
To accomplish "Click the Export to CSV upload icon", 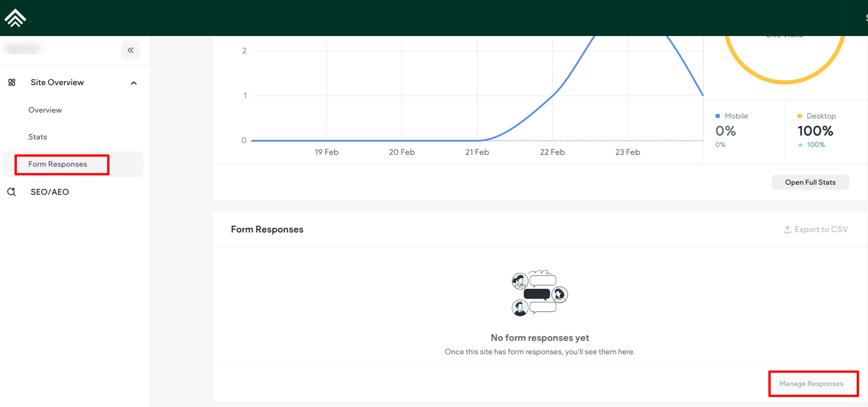I will click(x=787, y=229).
